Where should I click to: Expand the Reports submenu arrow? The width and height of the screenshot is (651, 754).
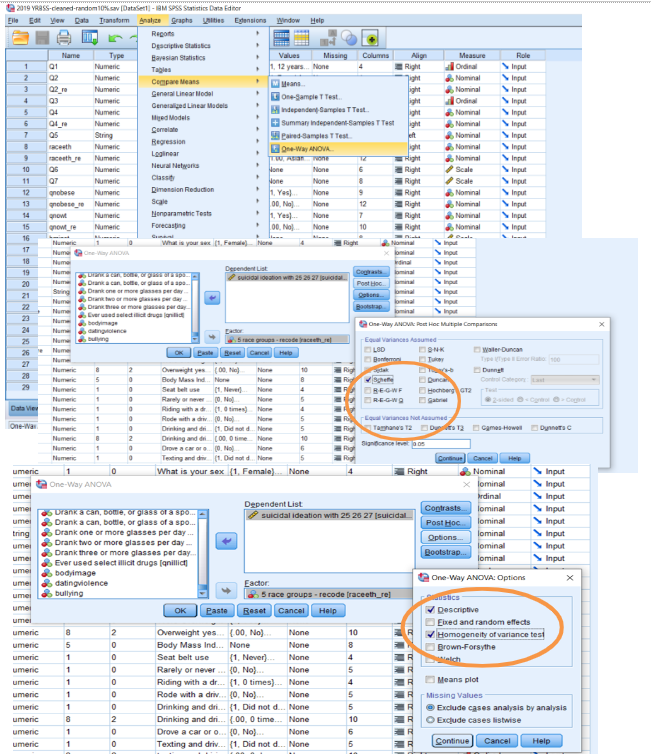pos(258,34)
